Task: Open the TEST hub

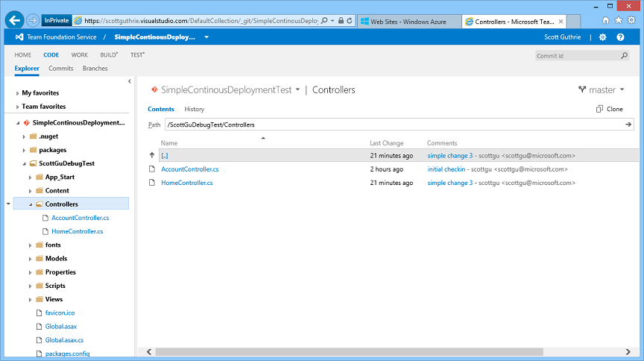Action: [x=137, y=54]
